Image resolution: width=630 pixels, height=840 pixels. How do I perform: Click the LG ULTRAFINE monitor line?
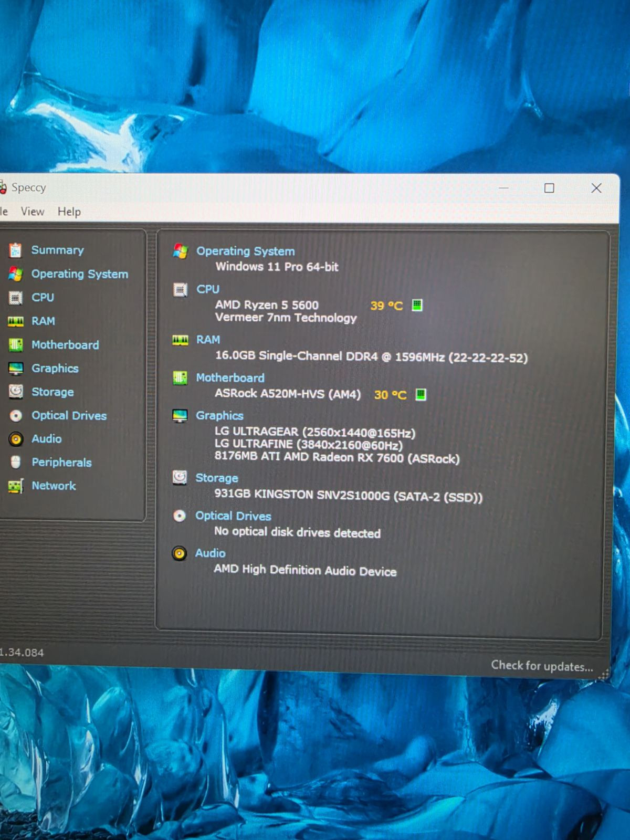(x=308, y=445)
